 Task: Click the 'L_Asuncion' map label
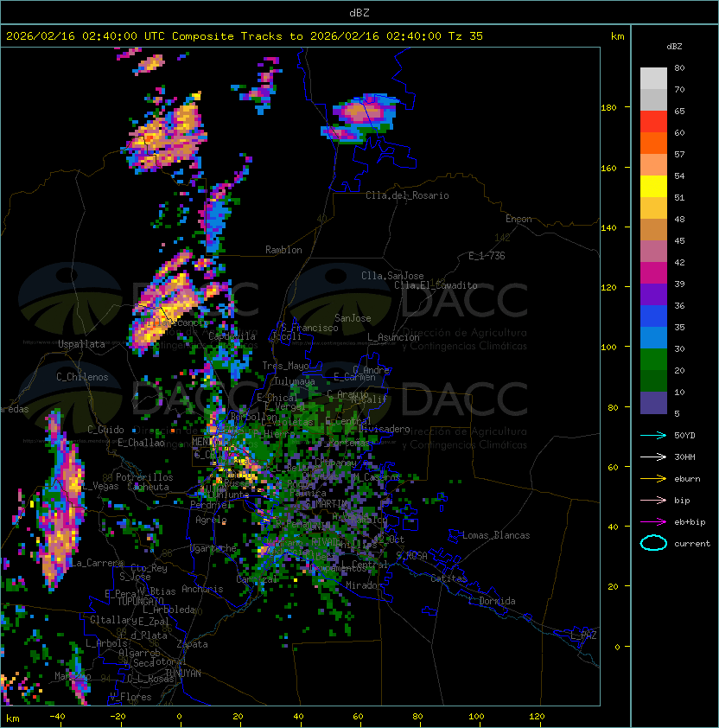coord(393,337)
